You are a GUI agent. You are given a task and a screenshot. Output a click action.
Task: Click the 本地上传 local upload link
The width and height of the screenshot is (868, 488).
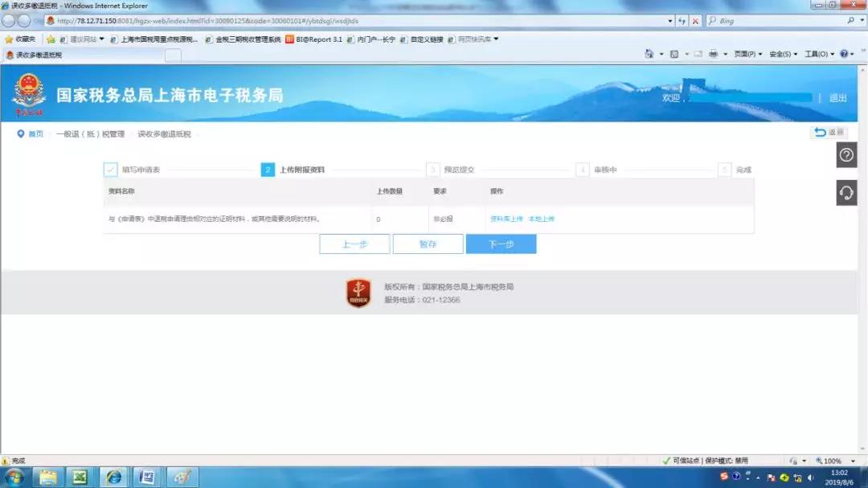(x=540, y=218)
